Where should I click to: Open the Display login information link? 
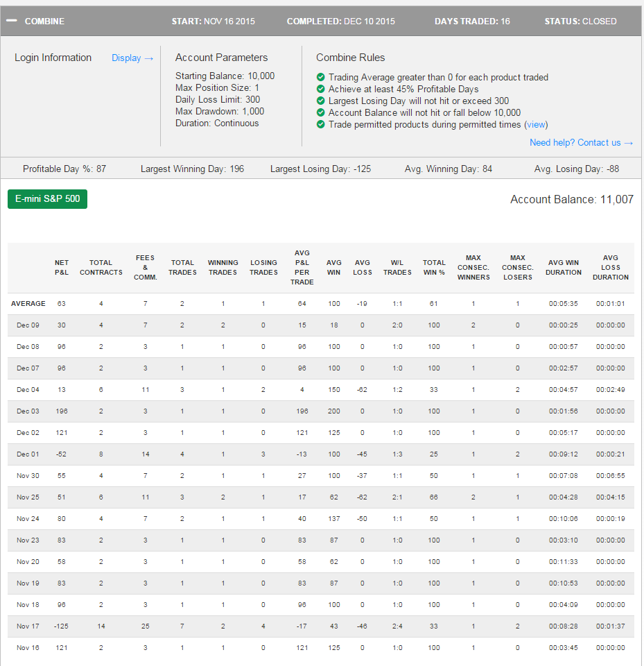pyautogui.click(x=132, y=58)
